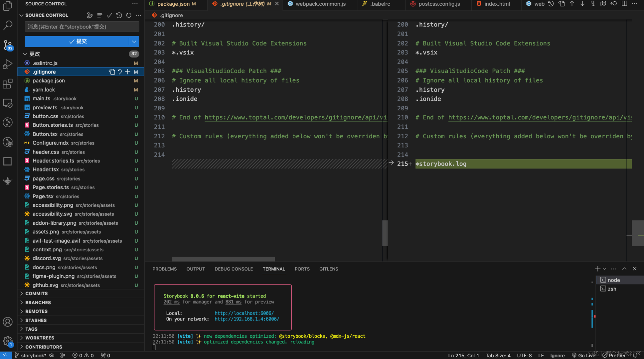Click the minimap map icon in editor toolbar
This screenshot has width=644, height=359.
[x=603, y=4]
